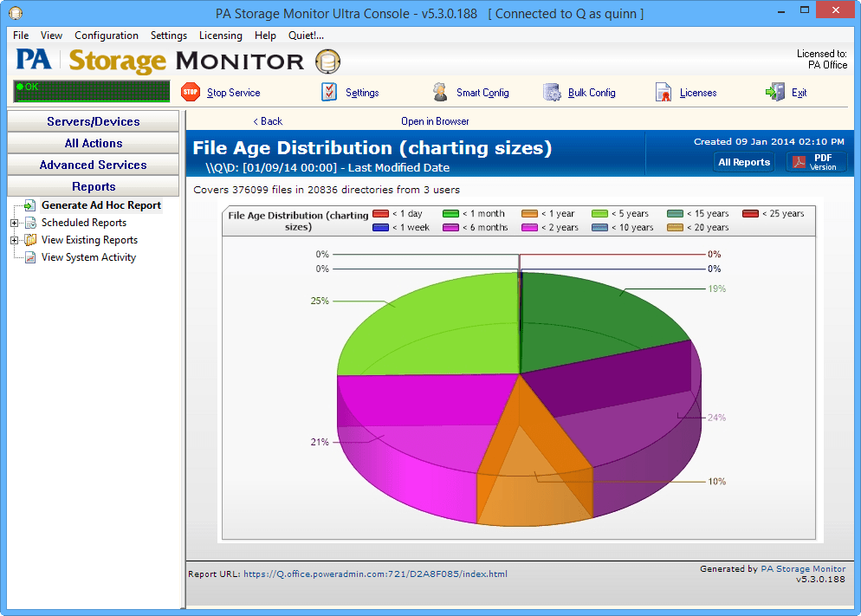The image size is (861, 616).
Task: Click the < 20 years legend swatch
Action: point(675,227)
